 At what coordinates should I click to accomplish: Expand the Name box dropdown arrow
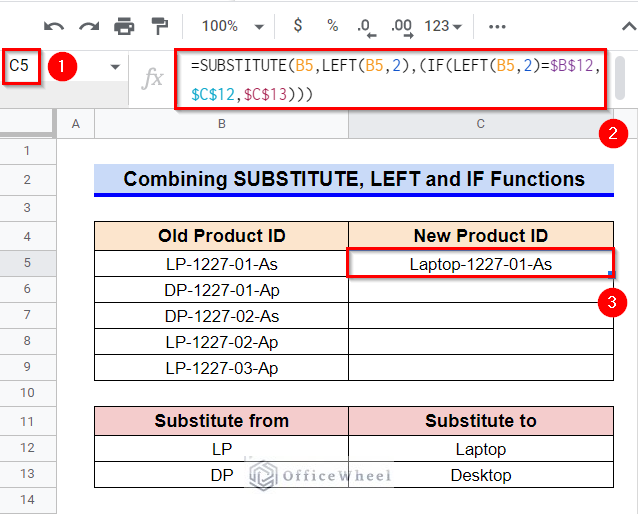[x=115, y=67]
